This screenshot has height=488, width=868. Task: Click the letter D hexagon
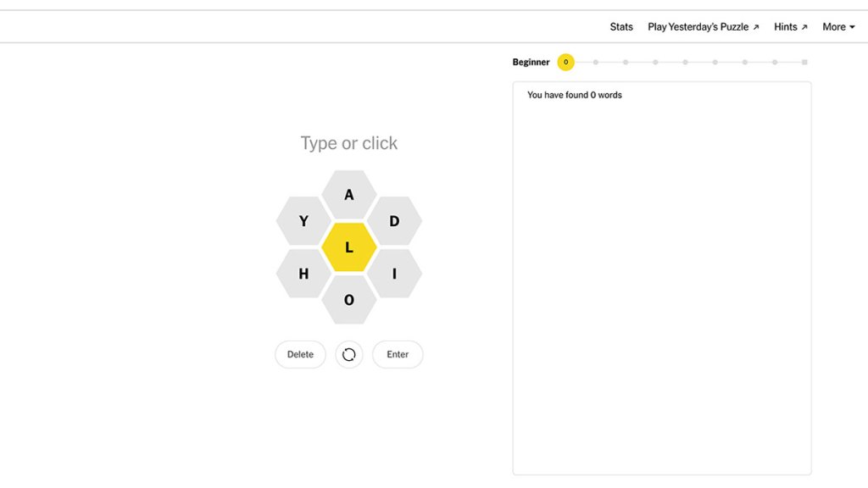point(394,221)
